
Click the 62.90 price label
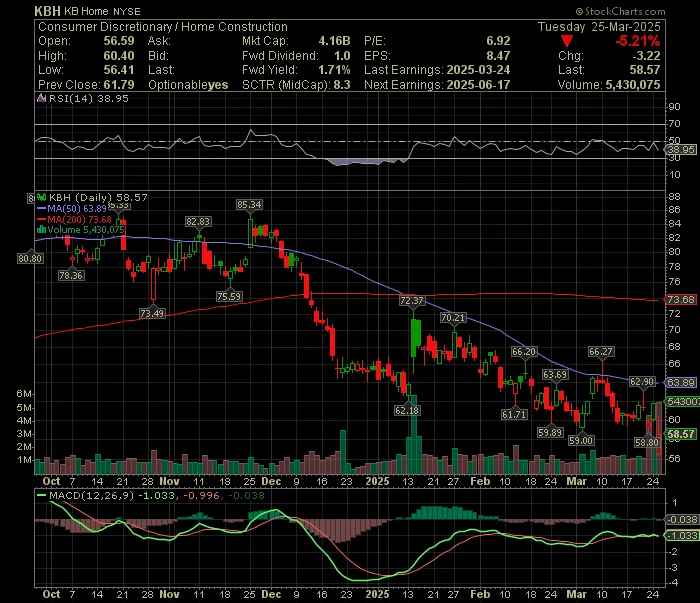pyautogui.click(x=642, y=382)
